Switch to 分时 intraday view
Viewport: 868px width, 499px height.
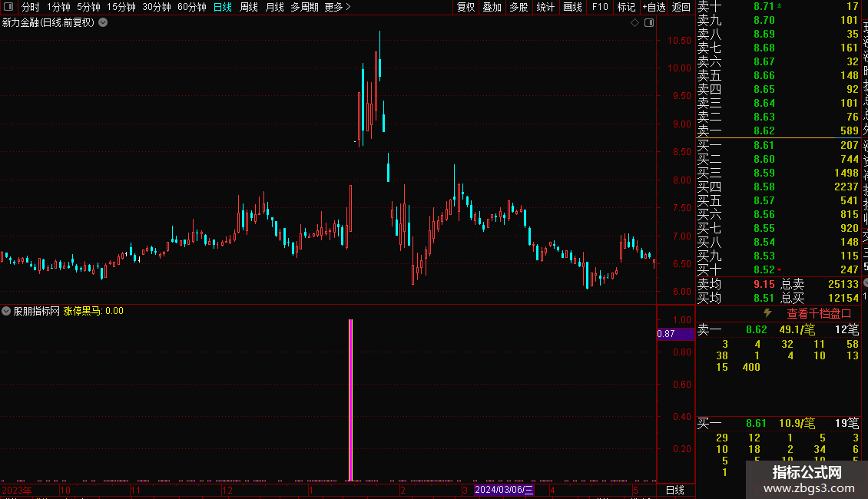[x=31, y=7]
